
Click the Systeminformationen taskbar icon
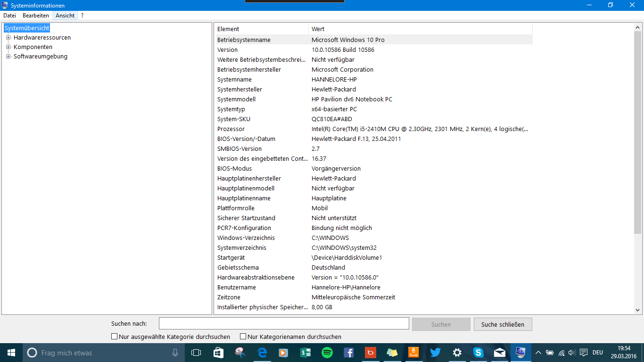click(520, 353)
